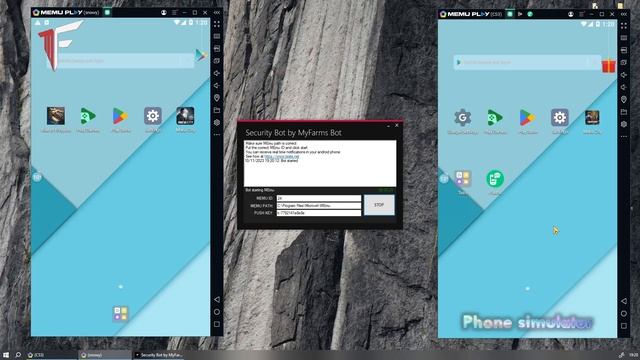Viewport: 640px width, 360px height.
Task: Click volume down icon in left MEmu sidebar
Action: point(217,85)
